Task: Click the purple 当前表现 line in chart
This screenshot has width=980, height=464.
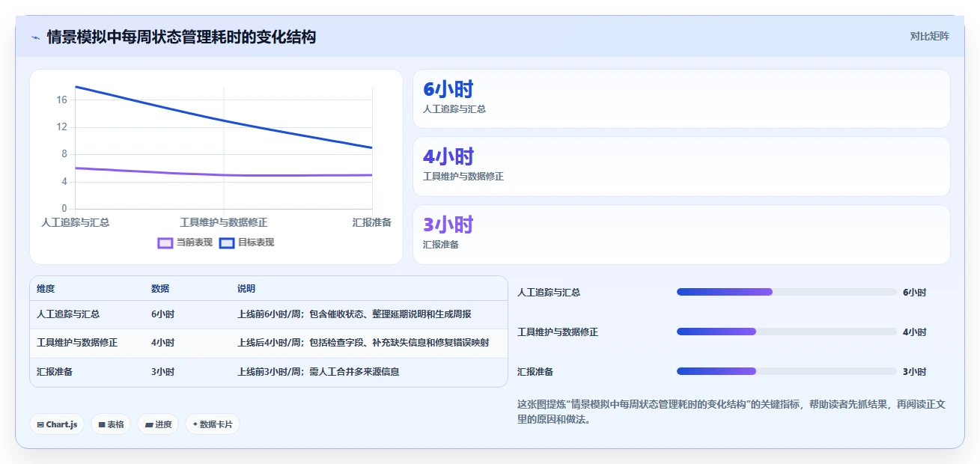Action: tap(224, 174)
